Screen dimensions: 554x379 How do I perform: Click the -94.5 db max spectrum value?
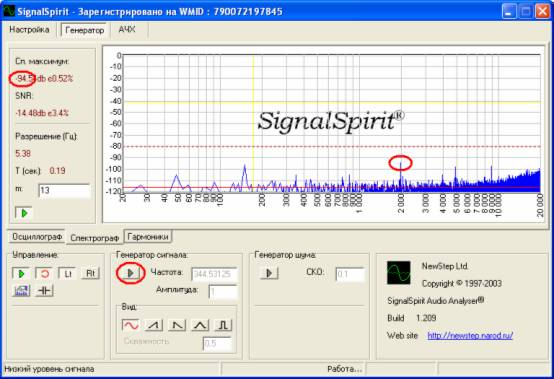44,78
